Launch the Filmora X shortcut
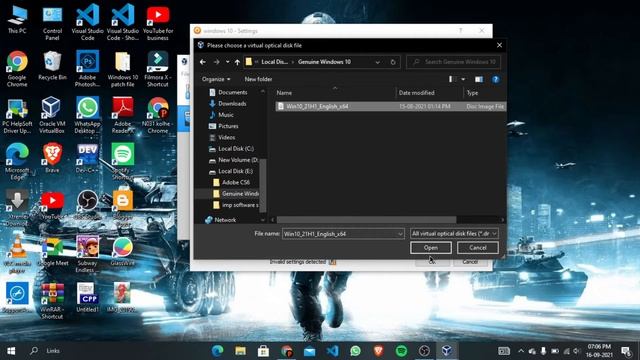The width and height of the screenshot is (640, 360). (158, 69)
